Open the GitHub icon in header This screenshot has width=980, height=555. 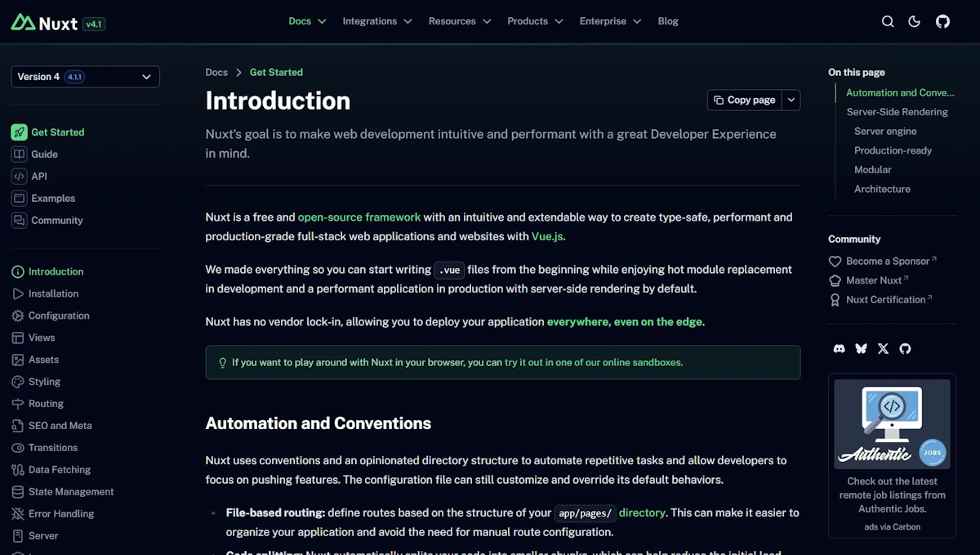pos(942,21)
